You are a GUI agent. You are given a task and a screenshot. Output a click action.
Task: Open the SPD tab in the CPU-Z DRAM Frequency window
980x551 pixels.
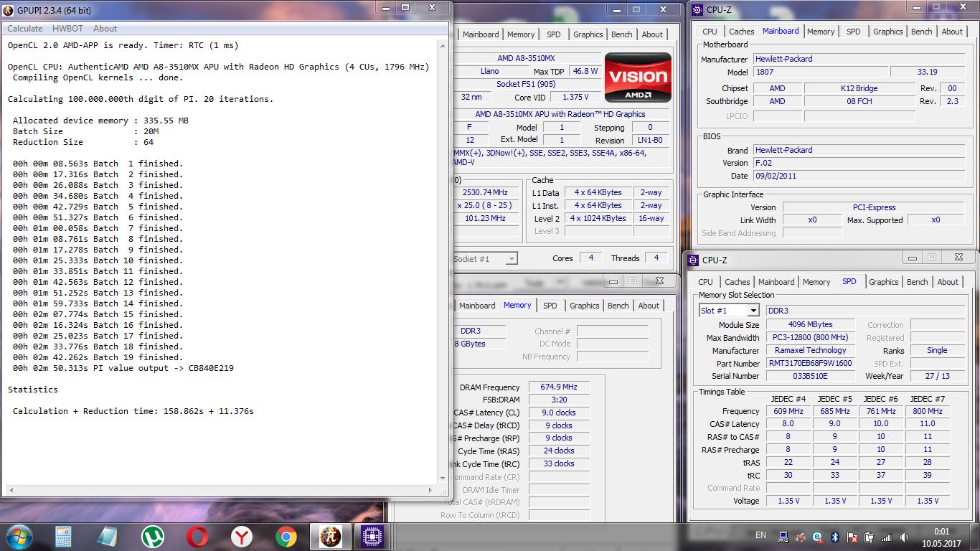(550, 306)
